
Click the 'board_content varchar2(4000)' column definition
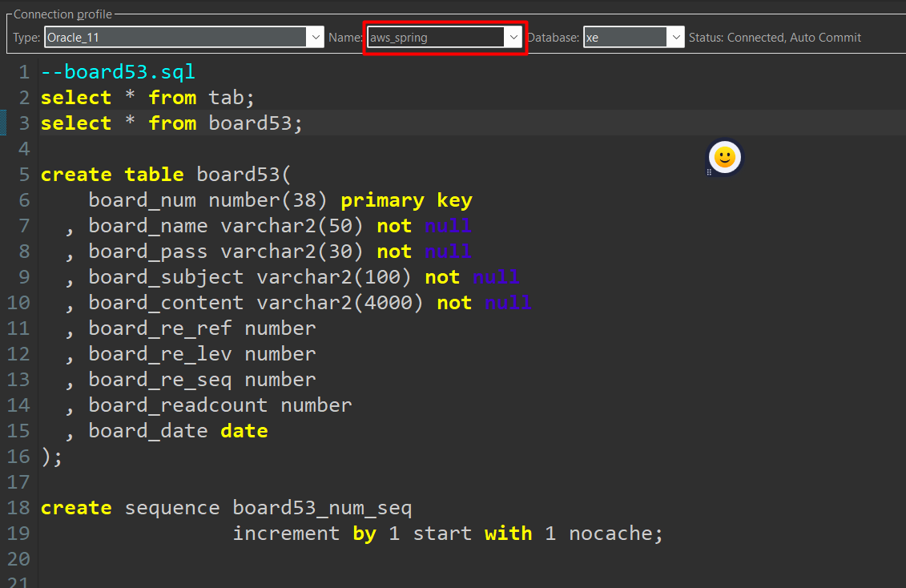[x=256, y=303]
